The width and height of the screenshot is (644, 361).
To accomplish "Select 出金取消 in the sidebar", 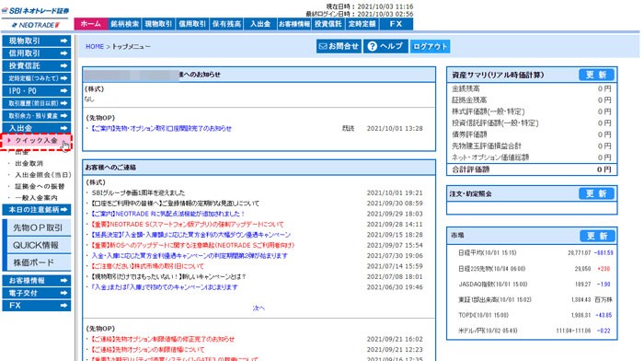I will coord(29,163).
